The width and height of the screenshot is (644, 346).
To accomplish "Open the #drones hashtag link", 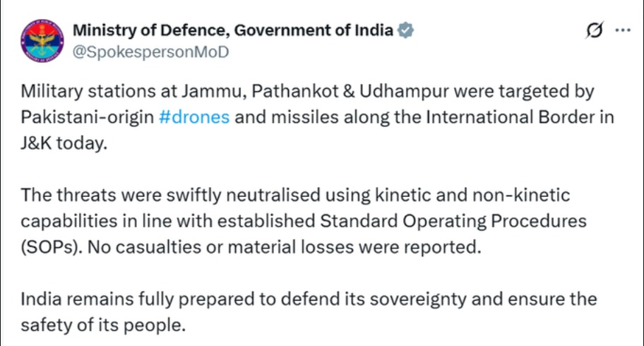I will tap(194, 117).
